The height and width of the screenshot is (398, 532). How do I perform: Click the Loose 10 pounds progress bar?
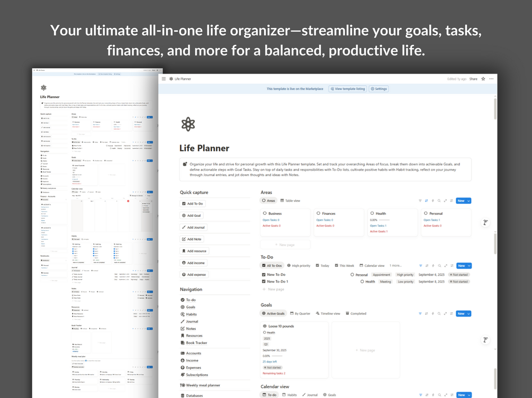coord(276,356)
